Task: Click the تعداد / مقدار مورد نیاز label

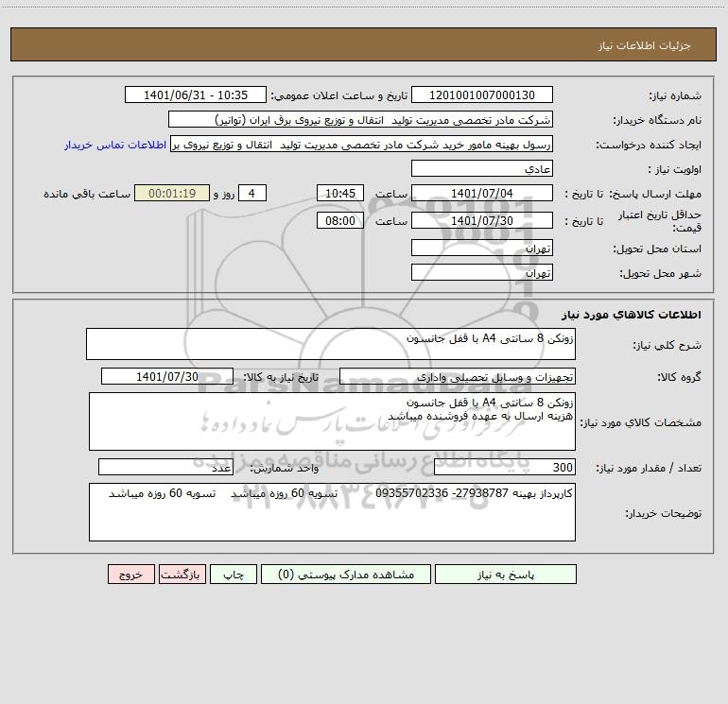Action: pyautogui.click(x=649, y=468)
